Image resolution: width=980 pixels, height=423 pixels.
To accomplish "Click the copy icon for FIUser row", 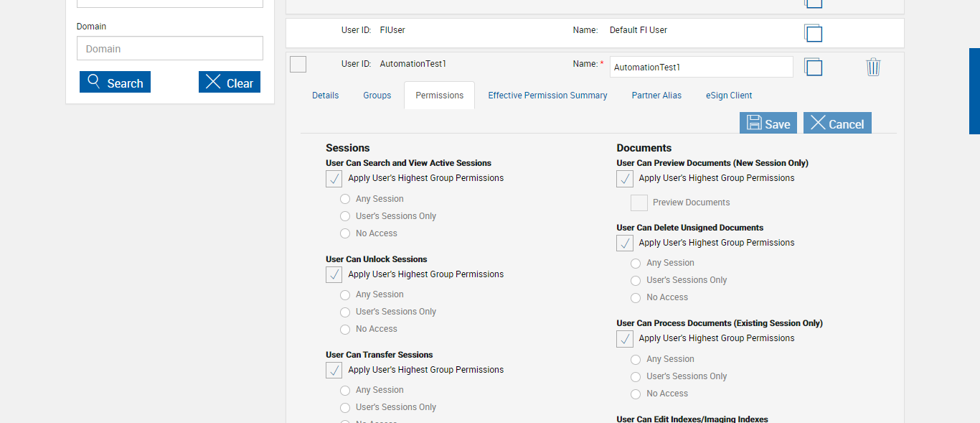I will point(813,33).
